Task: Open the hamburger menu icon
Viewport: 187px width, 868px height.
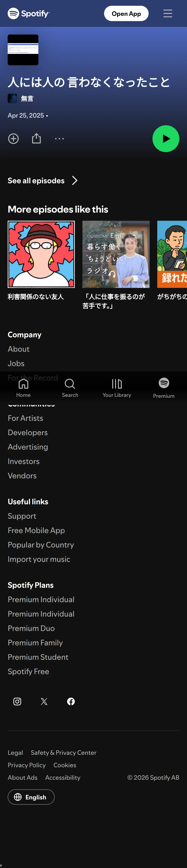Action: 168,13
